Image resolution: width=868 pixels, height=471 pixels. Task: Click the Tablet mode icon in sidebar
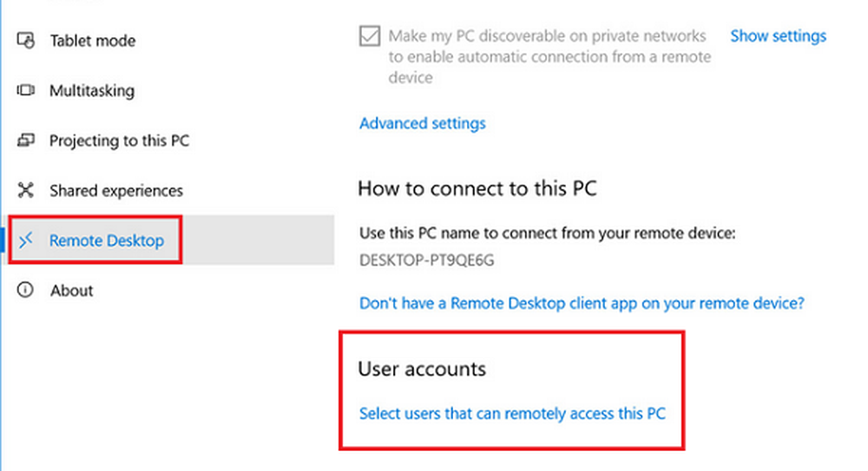coord(26,41)
